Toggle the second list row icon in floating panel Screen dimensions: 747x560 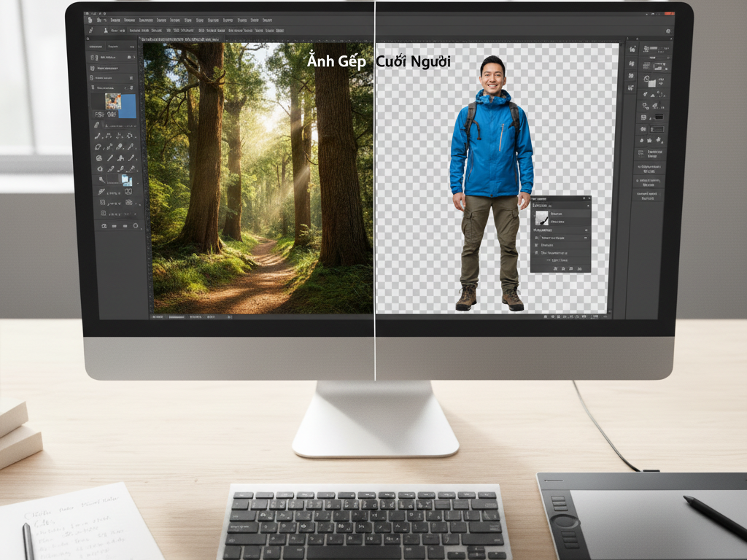537,245
